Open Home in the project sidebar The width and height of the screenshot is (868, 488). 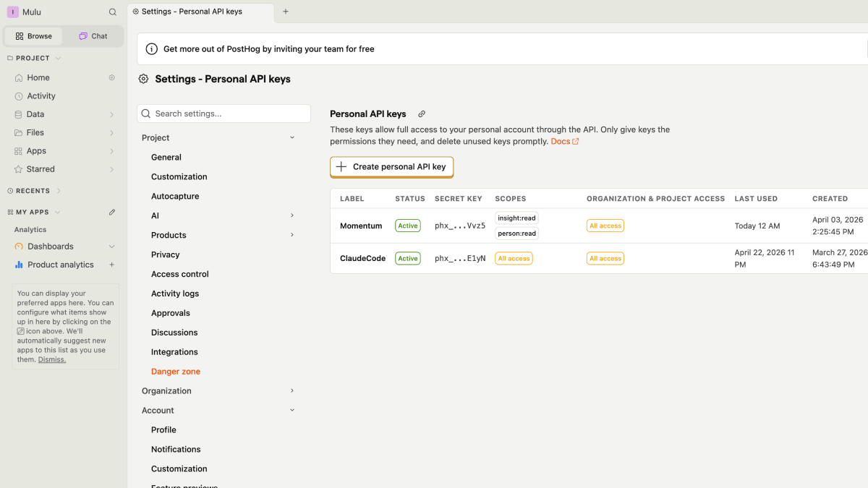pos(38,77)
